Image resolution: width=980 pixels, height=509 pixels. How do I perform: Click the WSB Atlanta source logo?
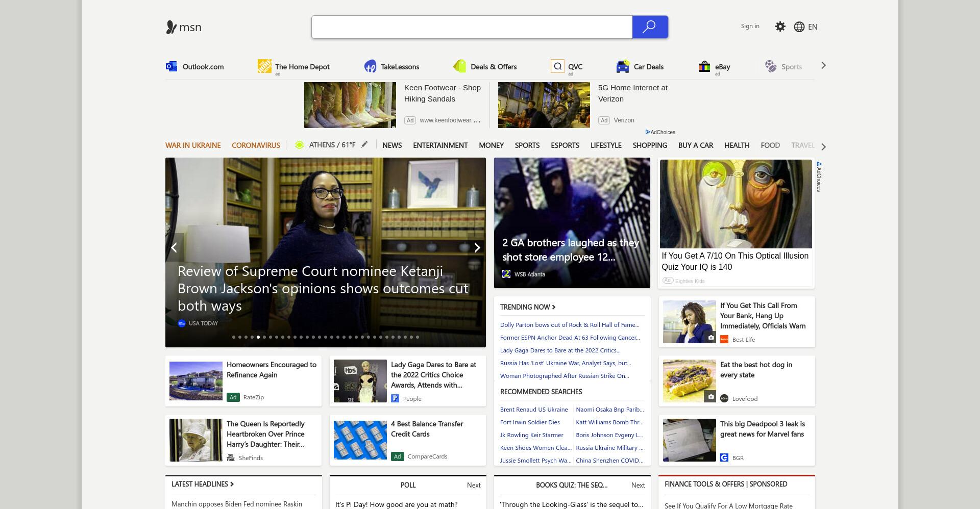(506, 274)
